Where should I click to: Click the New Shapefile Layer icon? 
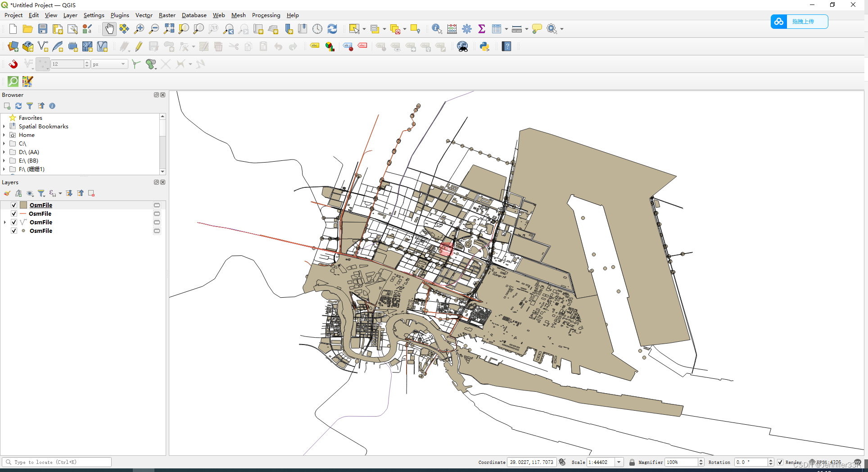coord(43,46)
